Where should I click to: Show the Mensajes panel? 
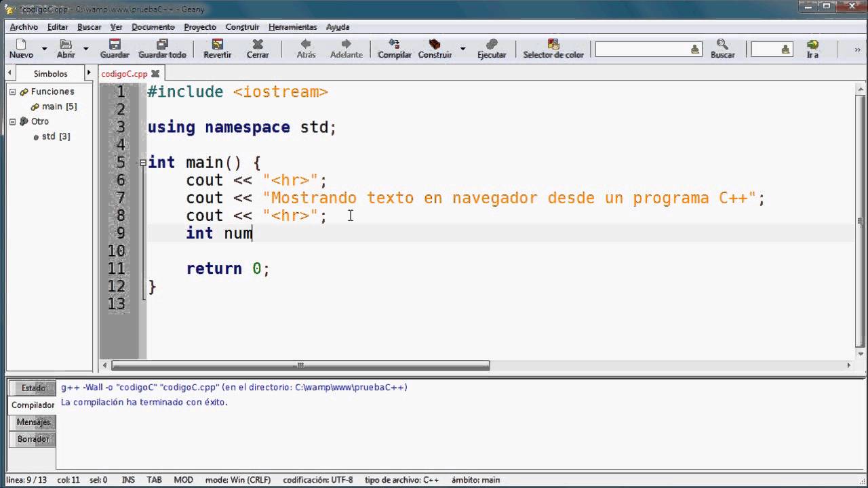point(33,422)
